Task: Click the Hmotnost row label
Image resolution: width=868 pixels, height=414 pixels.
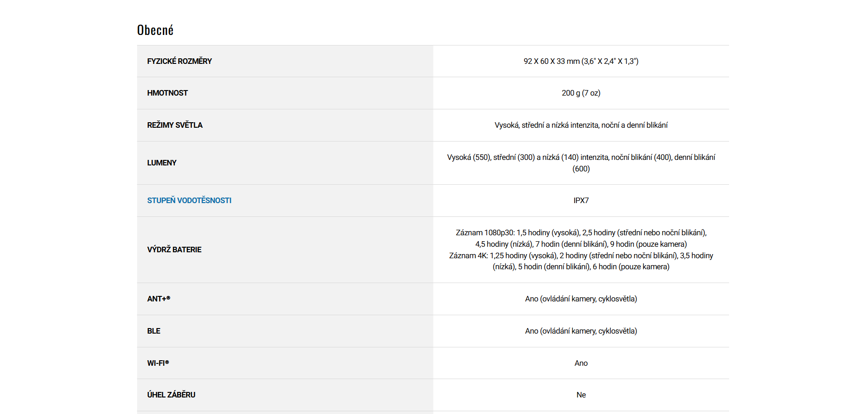Action: click(x=167, y=93)
